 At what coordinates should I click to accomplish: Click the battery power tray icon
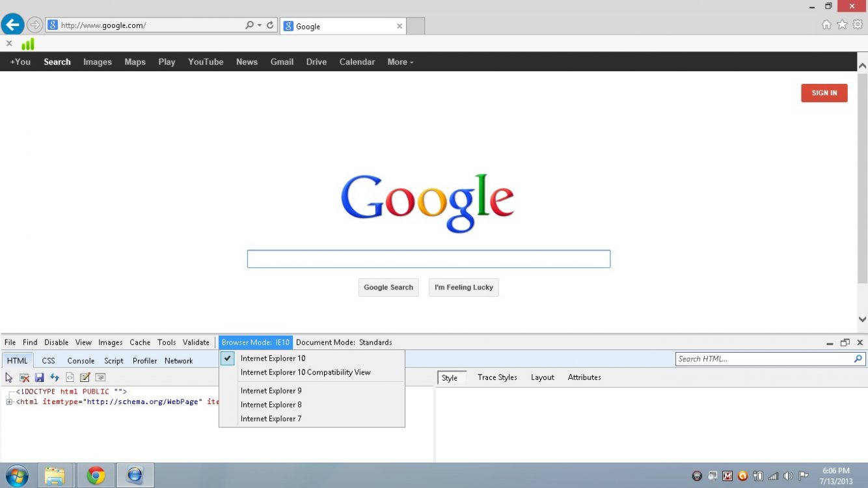click(x=758, y=476)
